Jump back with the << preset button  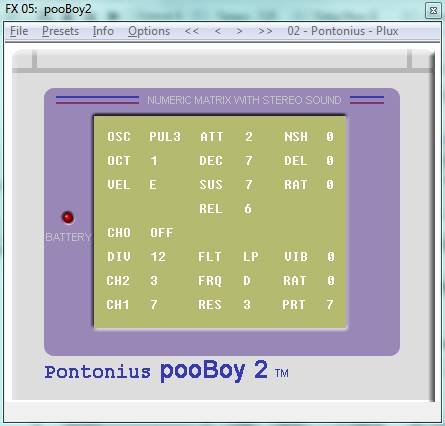(x=192, y=31)
